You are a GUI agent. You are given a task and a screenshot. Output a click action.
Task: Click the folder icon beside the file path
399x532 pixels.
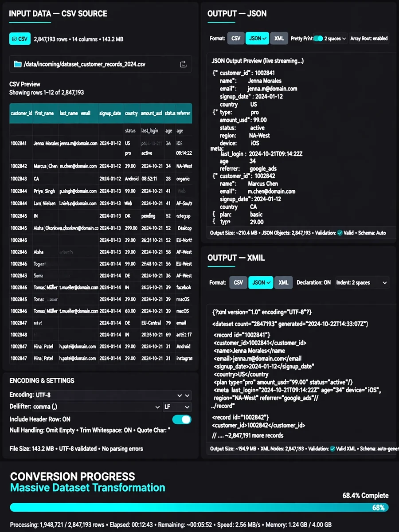click(18, 64)
